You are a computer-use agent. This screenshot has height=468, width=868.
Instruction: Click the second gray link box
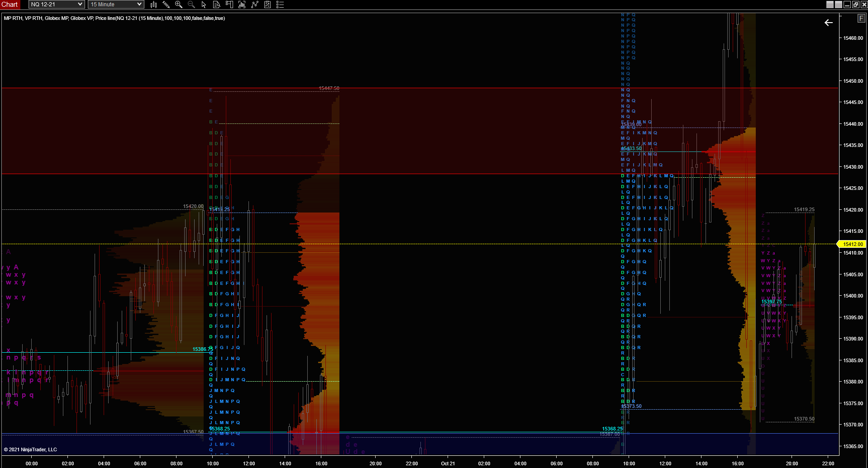pos(838,5)
